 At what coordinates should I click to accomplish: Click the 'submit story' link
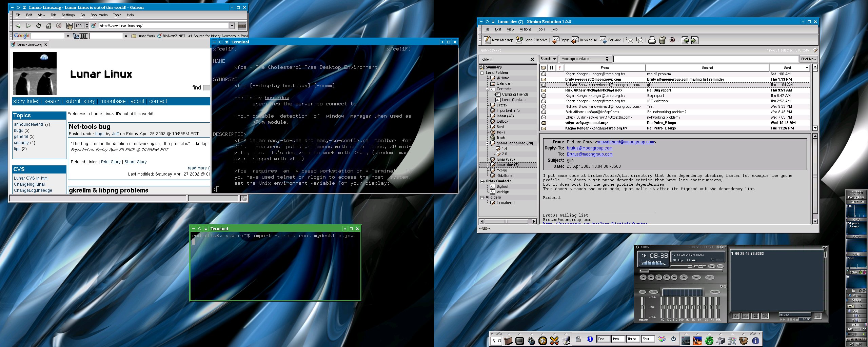tap(80, 101)
